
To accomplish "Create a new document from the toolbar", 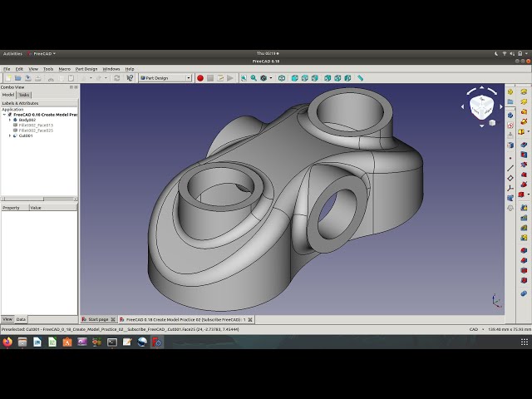I will (x=8, y=78).
